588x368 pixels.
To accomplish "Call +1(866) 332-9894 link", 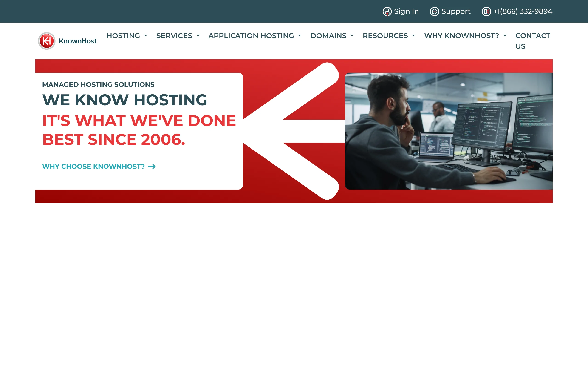I will (x=517, y=11).
